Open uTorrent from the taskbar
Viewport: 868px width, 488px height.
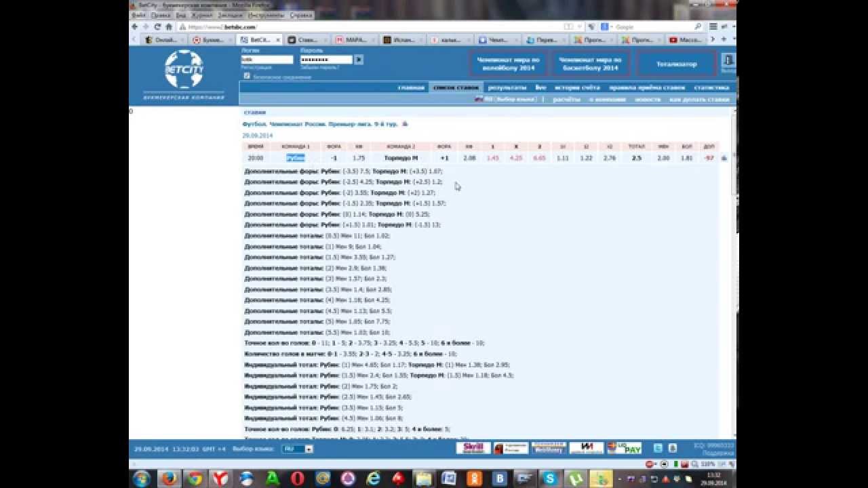click(x=575, y=479)
